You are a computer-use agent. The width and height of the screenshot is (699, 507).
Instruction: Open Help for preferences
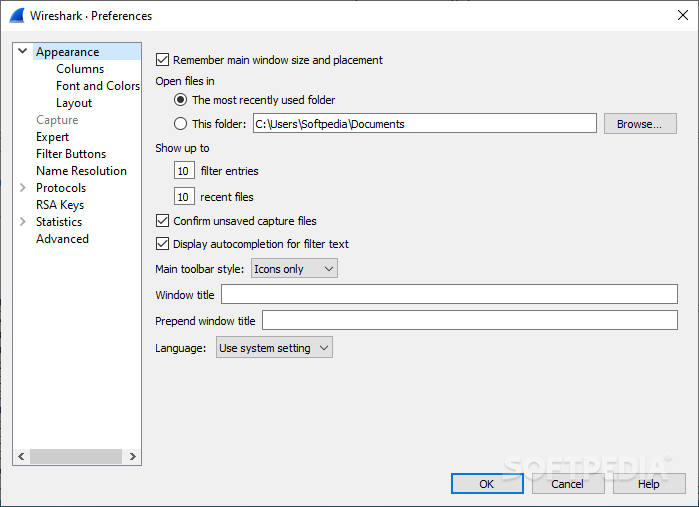pyautogui.click(x=649, y=484)
